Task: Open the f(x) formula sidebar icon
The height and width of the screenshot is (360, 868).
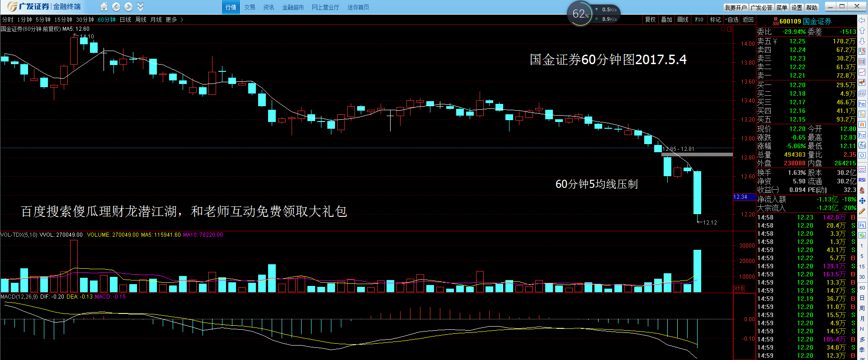Action: [862, 145]
